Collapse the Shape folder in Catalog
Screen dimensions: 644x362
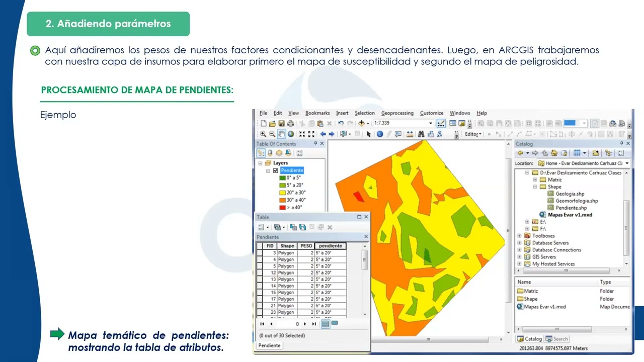coord(535,187)
